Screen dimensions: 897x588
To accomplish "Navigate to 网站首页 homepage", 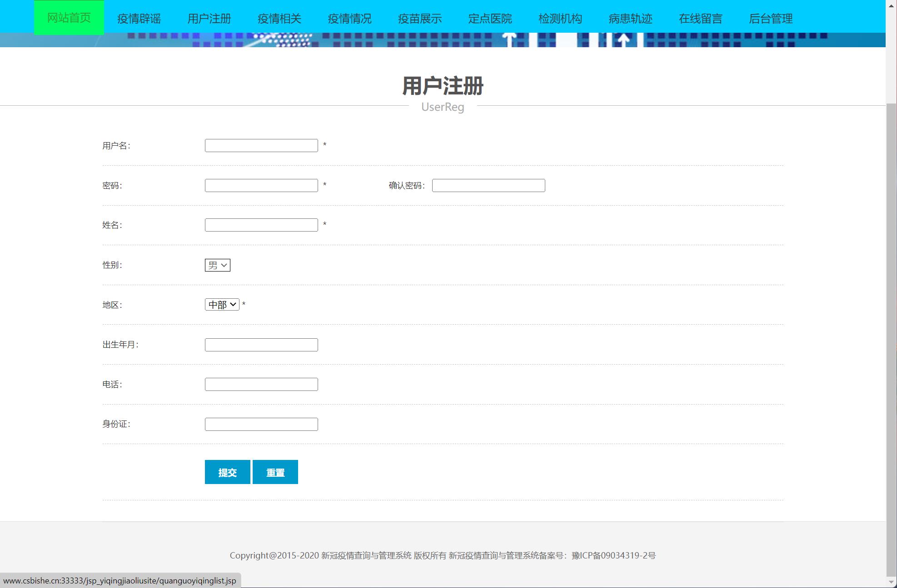I will click(x=67, y=19).
